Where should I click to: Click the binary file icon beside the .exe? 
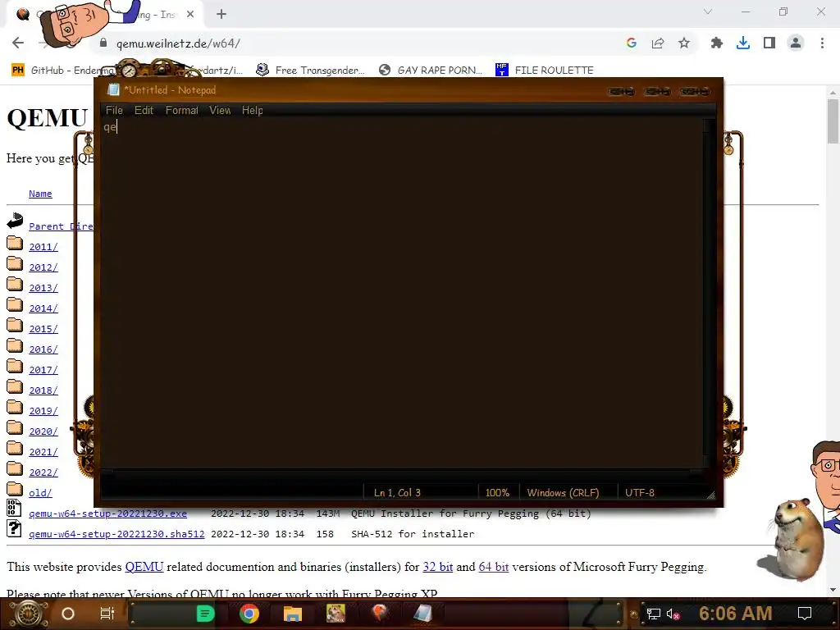14,509
